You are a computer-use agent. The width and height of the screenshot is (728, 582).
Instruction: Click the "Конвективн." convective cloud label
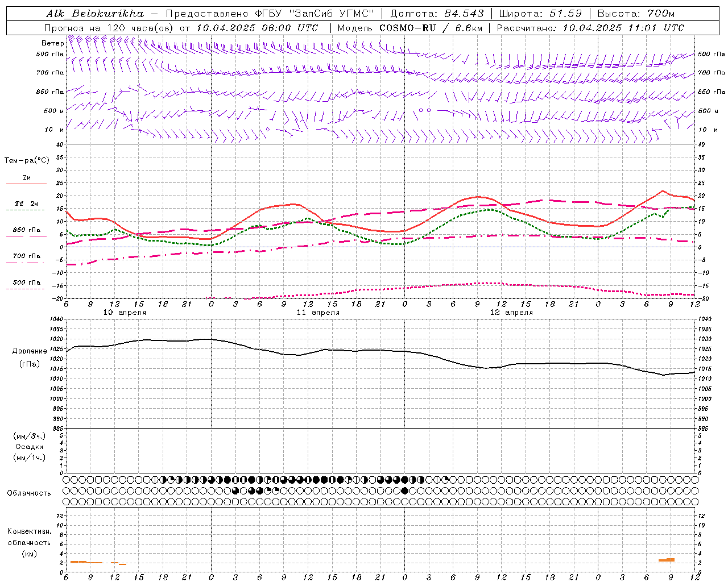click(30, 531)
